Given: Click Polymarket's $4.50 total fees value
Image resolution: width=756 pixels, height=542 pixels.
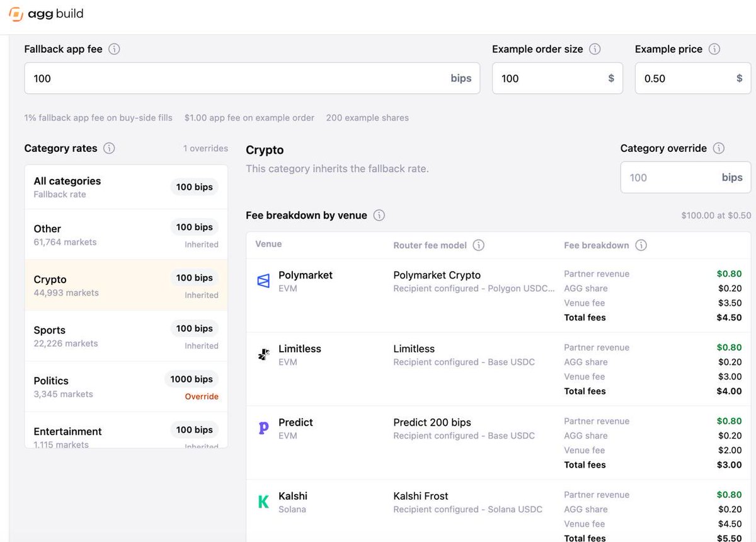Looking at the screenshot, I should point(729,318).
